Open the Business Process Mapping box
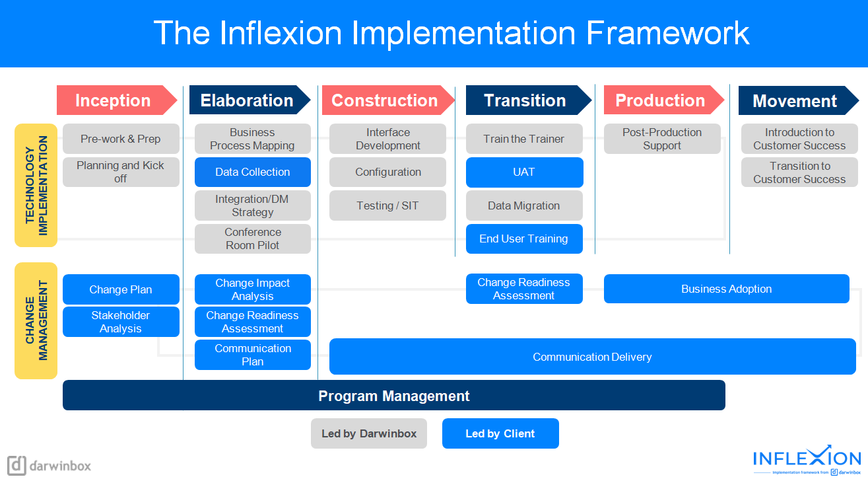 pyautogui.click(x=253, y=139)
